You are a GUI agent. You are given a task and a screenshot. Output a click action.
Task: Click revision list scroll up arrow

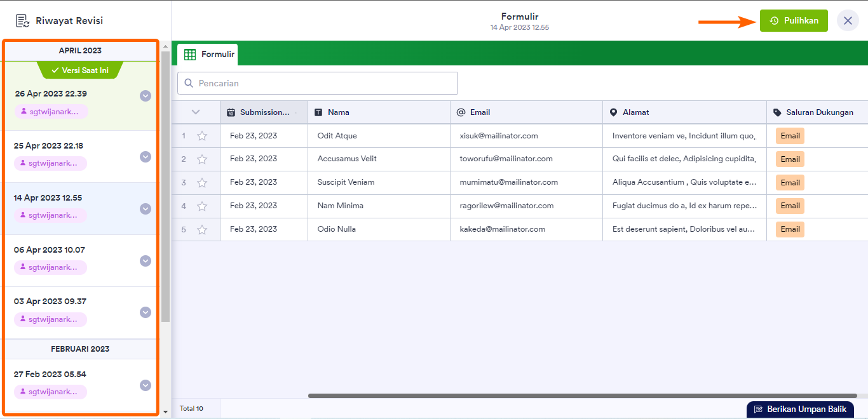166,46
